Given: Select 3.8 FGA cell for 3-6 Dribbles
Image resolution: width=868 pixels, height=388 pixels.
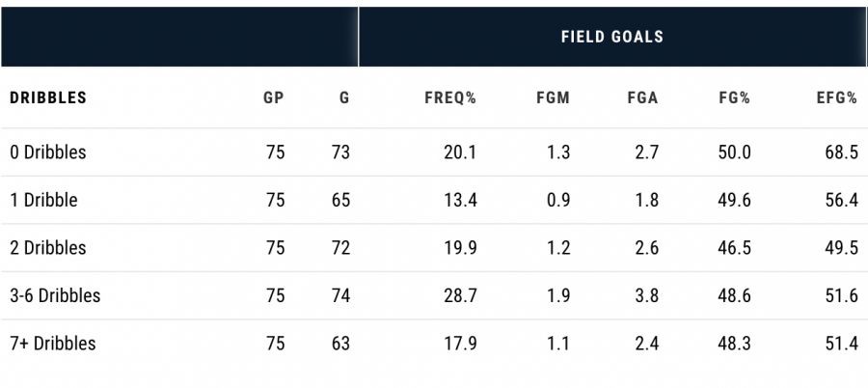Looking at the screenshot, I should [647, 295].
